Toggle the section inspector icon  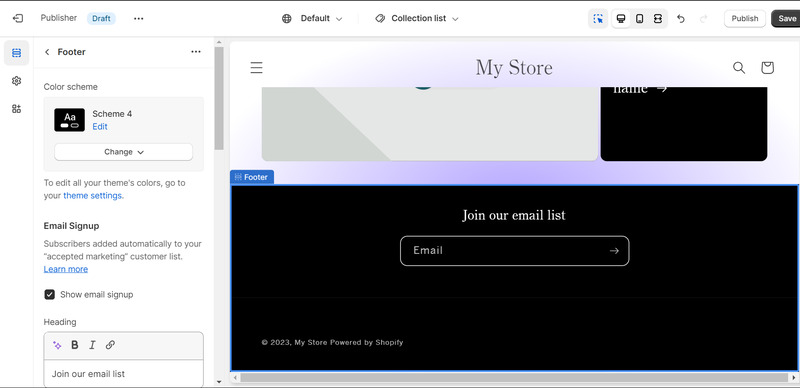click(x=598, y=18)
